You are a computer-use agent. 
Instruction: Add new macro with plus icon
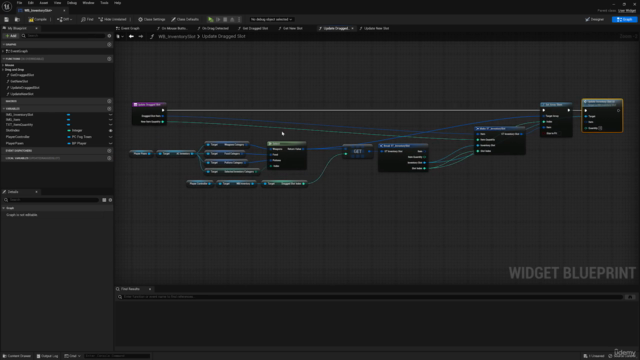[109, 101]
